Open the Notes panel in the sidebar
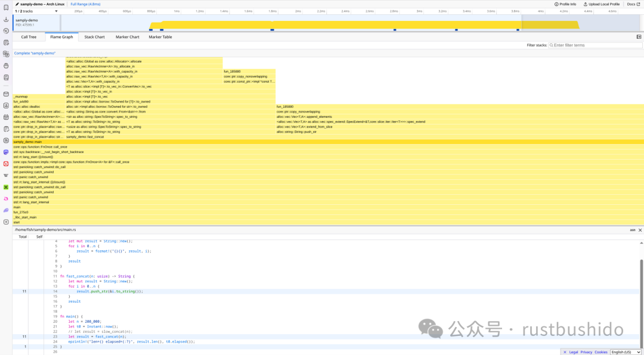 (6, 42)
